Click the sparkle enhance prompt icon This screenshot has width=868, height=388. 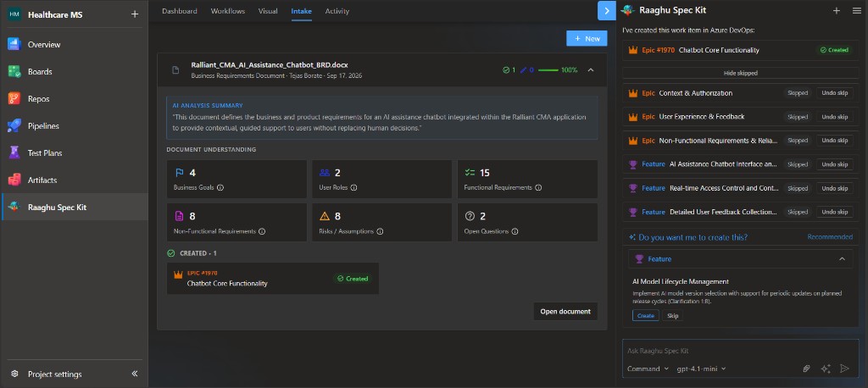tap(826, 368)
